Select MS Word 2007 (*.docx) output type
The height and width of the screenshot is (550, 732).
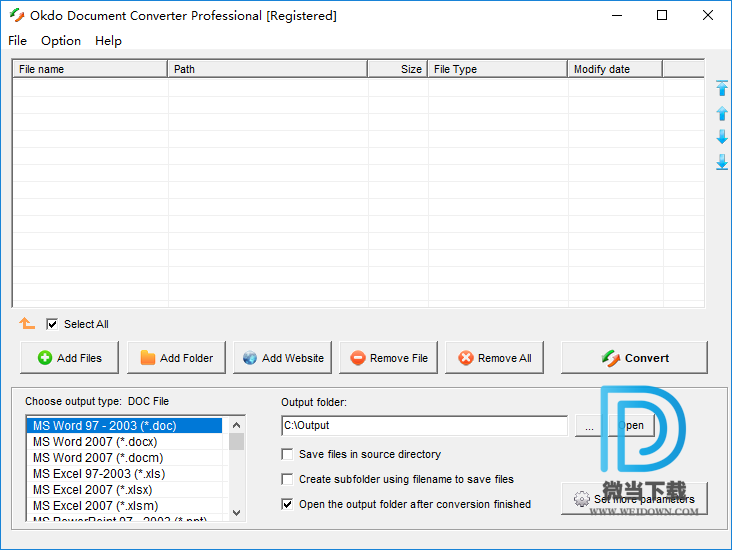(125, 442)
